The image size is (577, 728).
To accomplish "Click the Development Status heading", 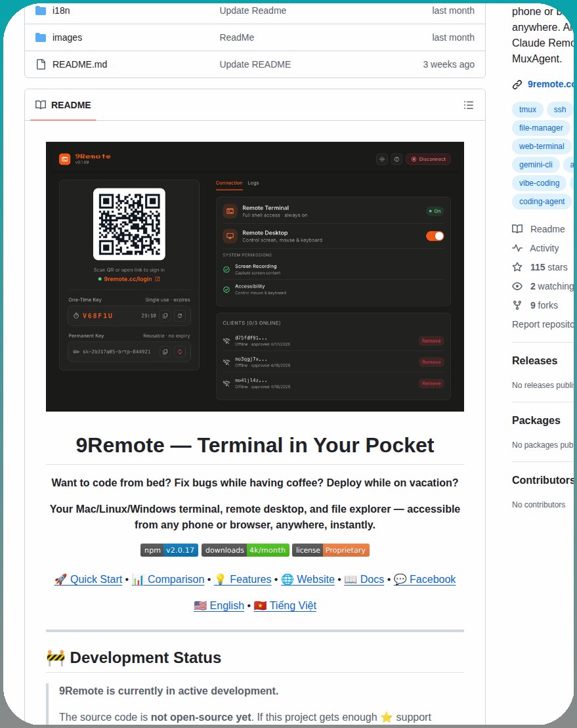I will coord(134,658).
